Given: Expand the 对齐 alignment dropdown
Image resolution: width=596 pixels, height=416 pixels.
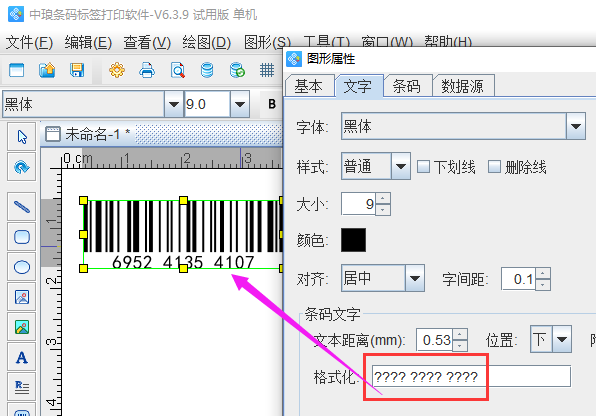Looking at the screenshot, I should click(415, 278).
